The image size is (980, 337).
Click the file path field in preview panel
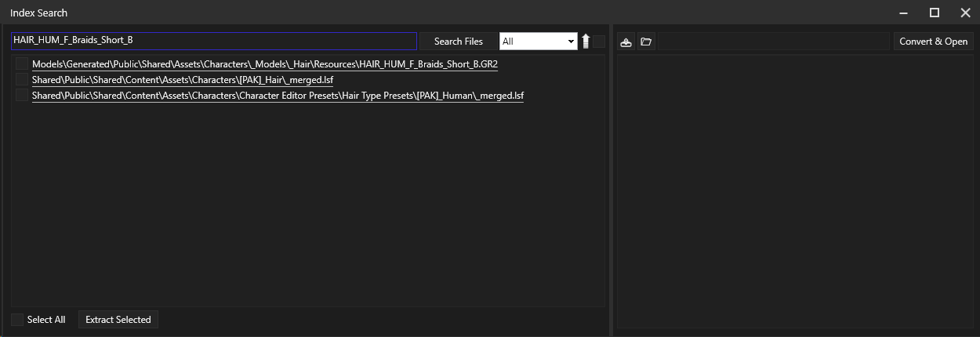point(774,42)
